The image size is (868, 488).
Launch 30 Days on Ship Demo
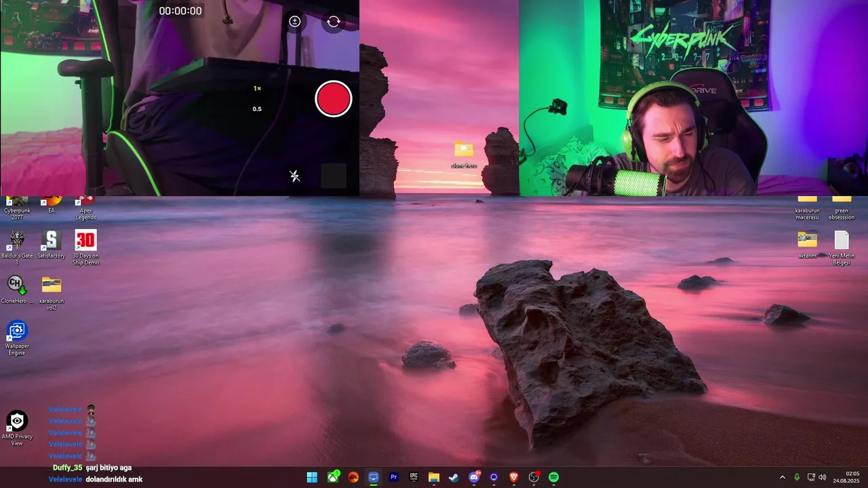pos(85,247)
